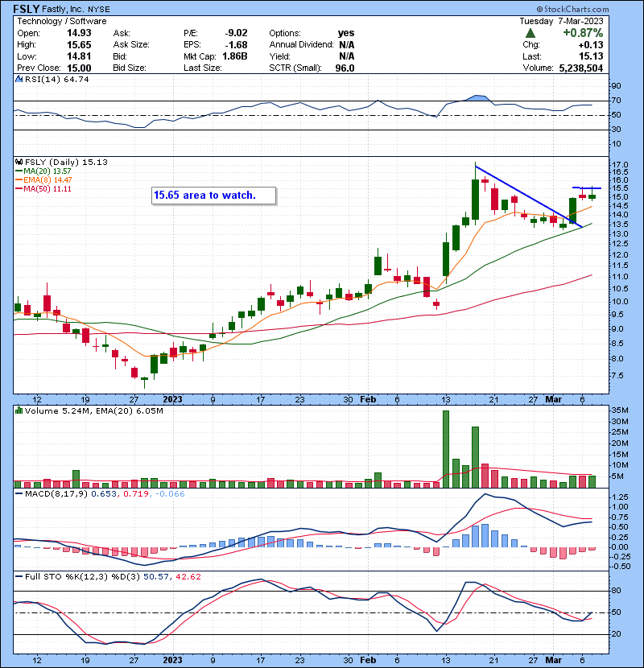Viewport: 644px width, 668px height.
Task: Click the Open value 14.93
Action: coord(79,33)
